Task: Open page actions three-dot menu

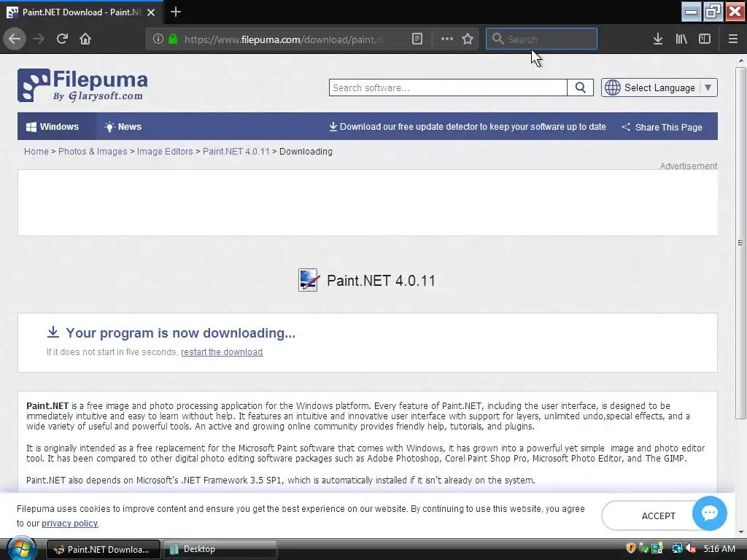Action: [447, 39]
